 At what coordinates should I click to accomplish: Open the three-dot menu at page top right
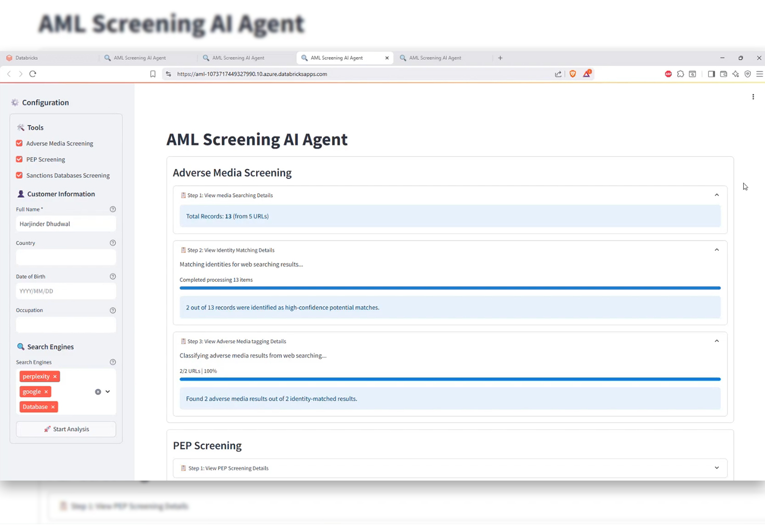click(x=753, y=97)
